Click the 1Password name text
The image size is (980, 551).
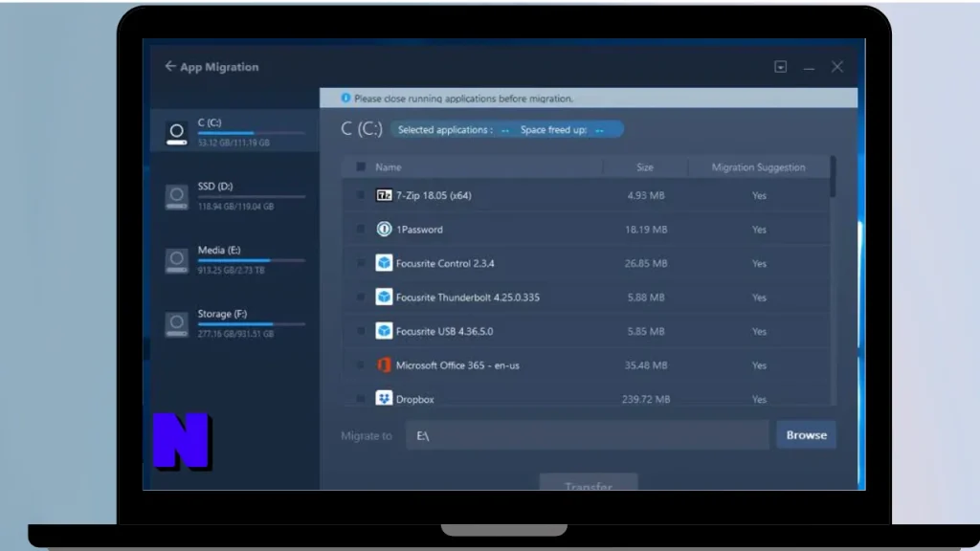(419, 230)
